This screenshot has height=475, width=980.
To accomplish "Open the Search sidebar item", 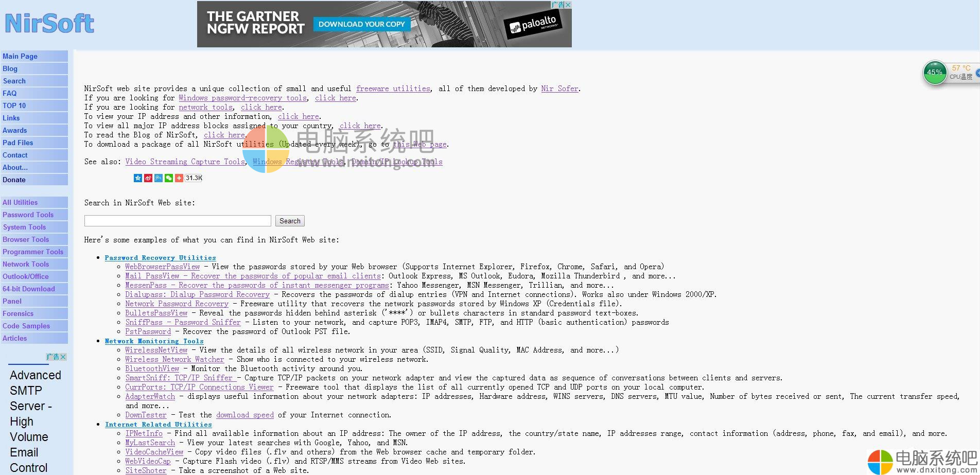I will pyautogui.click(x=34, y=81).
